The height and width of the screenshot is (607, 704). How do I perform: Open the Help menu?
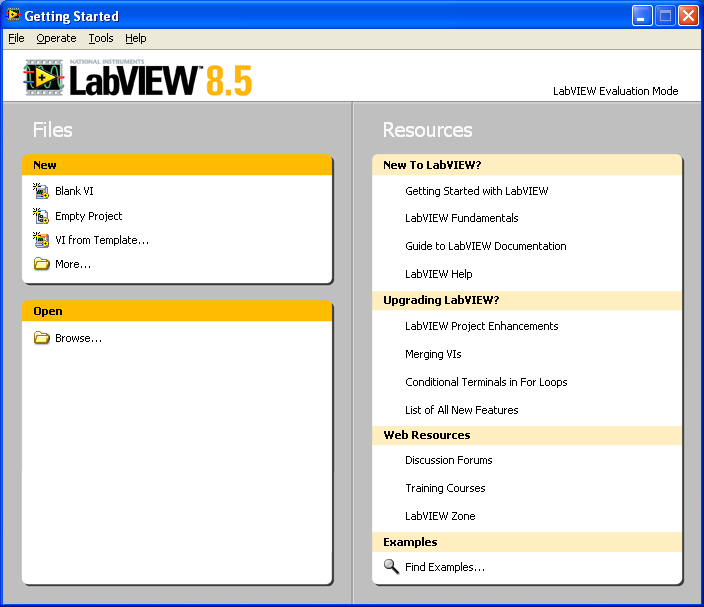tap(136, 38)
